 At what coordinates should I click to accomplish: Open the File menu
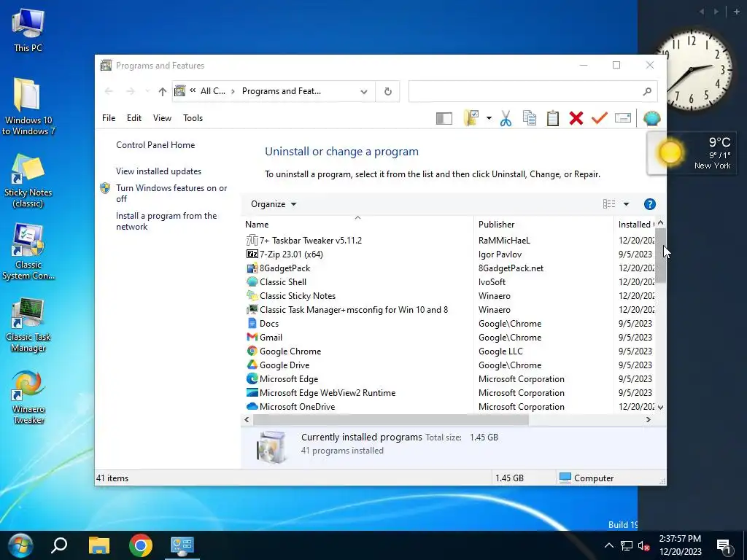pos(109,118)
